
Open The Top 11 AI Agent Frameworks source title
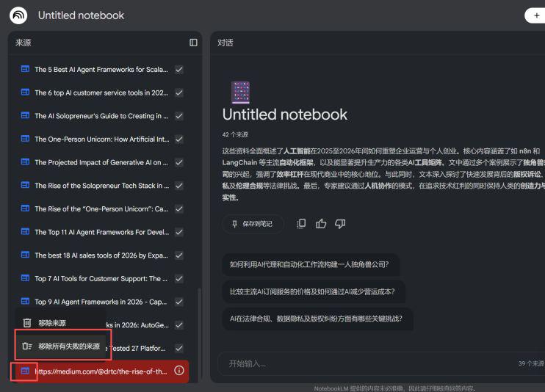point(102,232)
